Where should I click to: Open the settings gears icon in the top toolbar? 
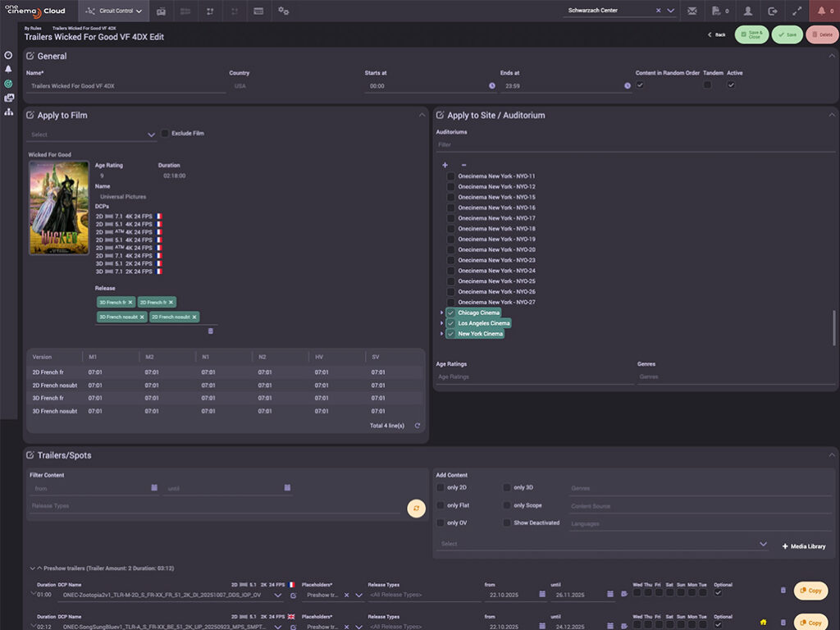283,11
